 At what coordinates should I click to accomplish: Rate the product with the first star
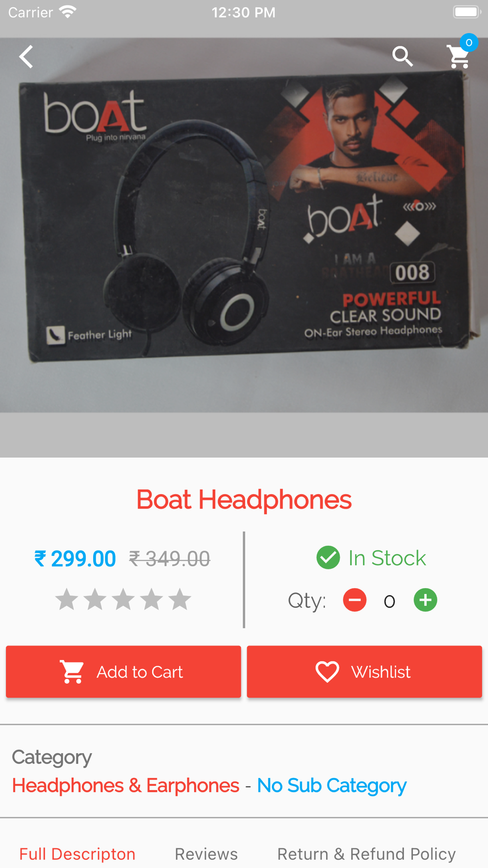click(67, 599)
